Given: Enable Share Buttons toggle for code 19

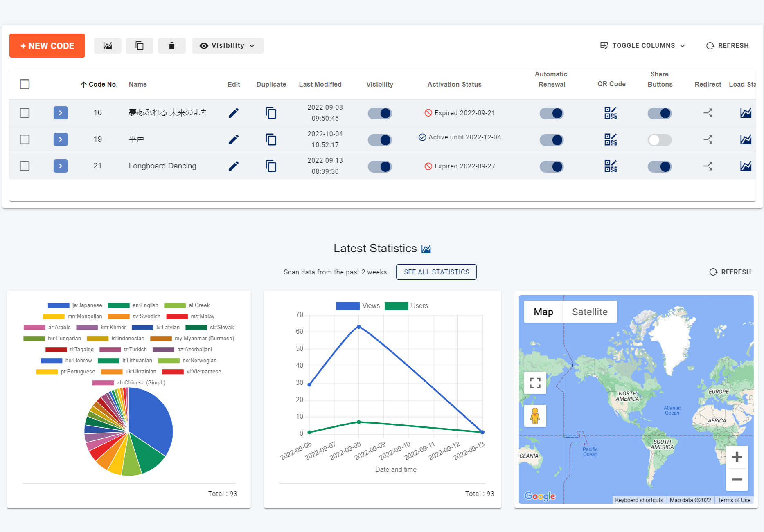Looking at the screenshot, I should 659,140.
